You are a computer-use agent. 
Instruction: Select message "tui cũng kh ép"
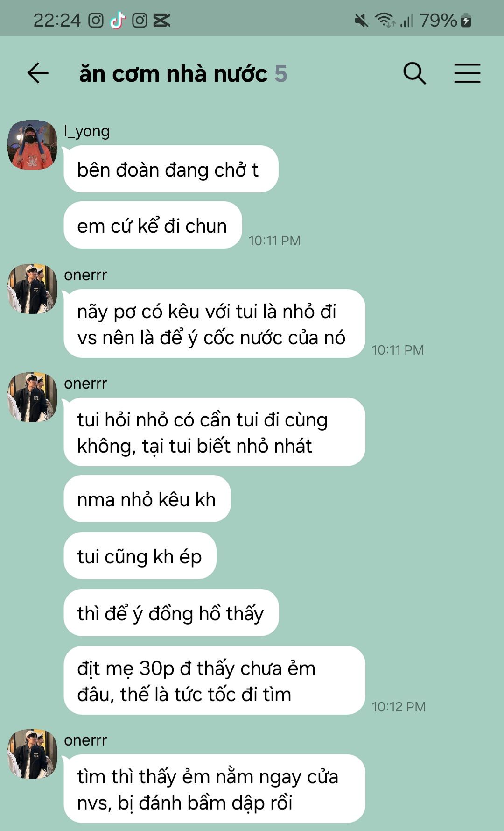[x=140, y=556]
